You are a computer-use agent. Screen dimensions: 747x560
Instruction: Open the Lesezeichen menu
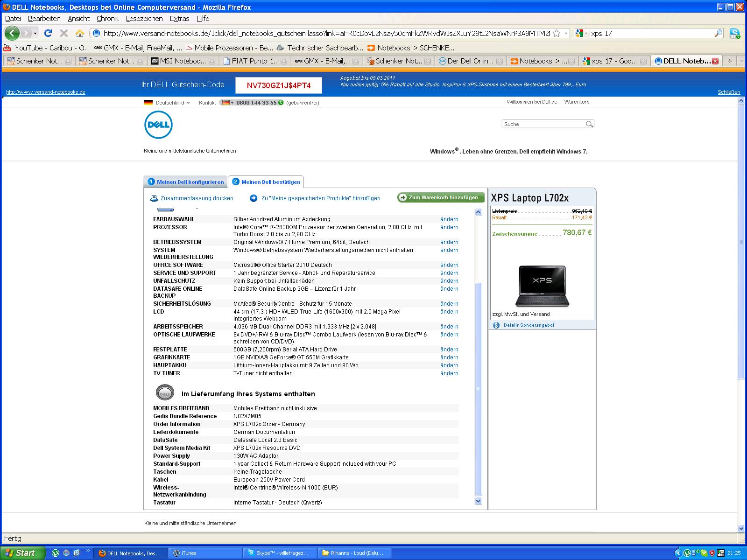tap(144, 19)
